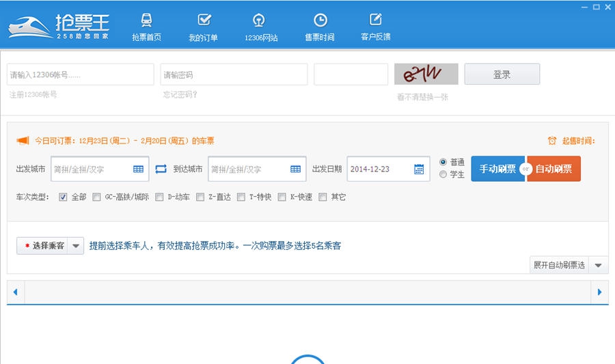Click the 我的订单 menu label

pyautogui.click(x=203, y=38)
